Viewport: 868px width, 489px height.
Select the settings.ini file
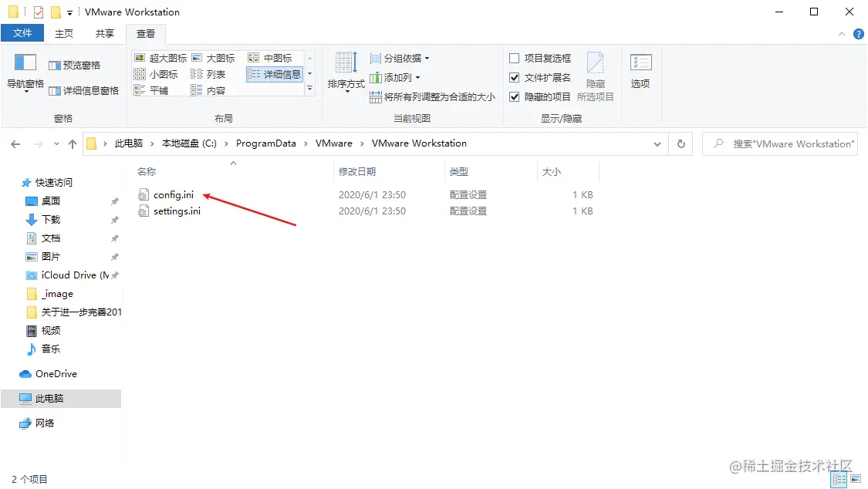coord(177,211)
